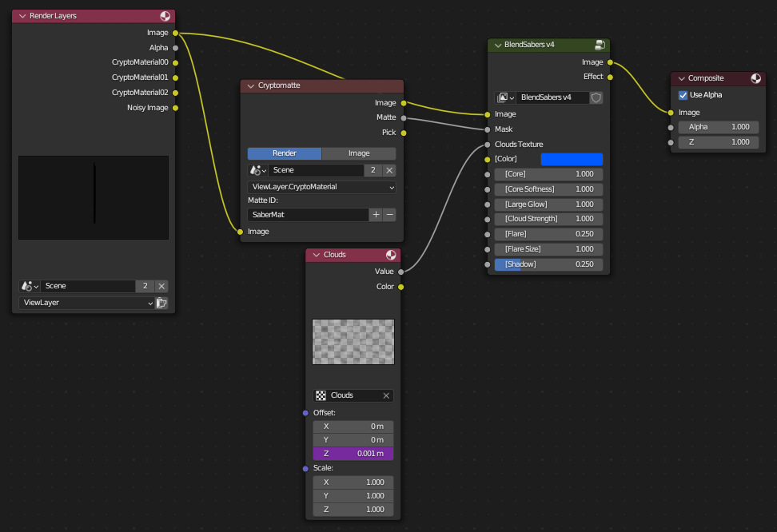
Task: Unlink scene in Cryptomatte node
Action: [389, 170]
